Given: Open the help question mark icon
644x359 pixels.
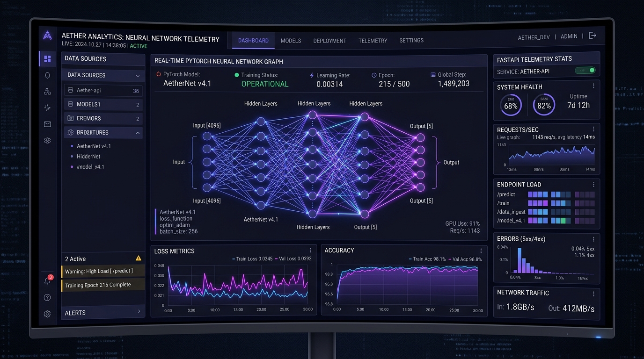Looking at the screenshot, I should click(x=47, y=297).
